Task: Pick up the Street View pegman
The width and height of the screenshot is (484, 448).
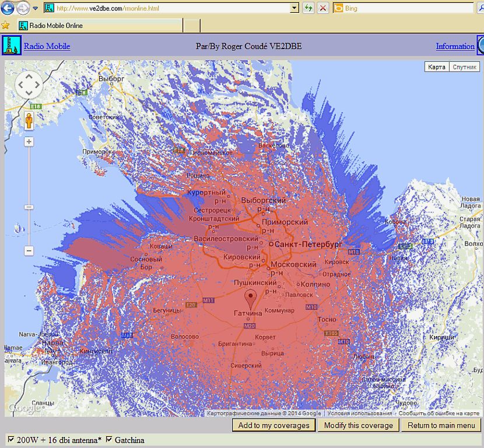Action: pos(29,121)
